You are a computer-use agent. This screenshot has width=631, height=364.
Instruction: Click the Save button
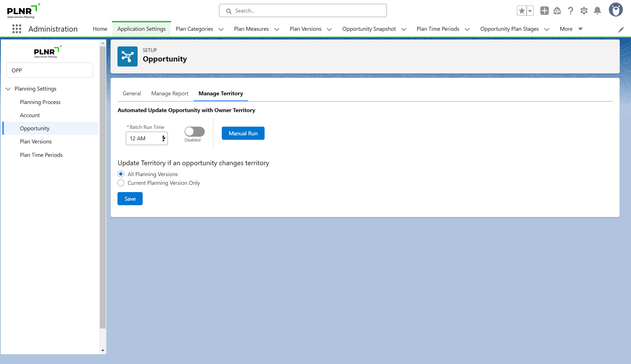pyautogui.click(x=130, y=199)
